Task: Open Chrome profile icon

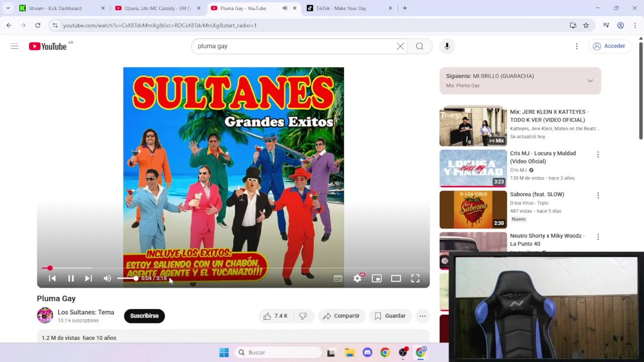Action: pos(621,25)
